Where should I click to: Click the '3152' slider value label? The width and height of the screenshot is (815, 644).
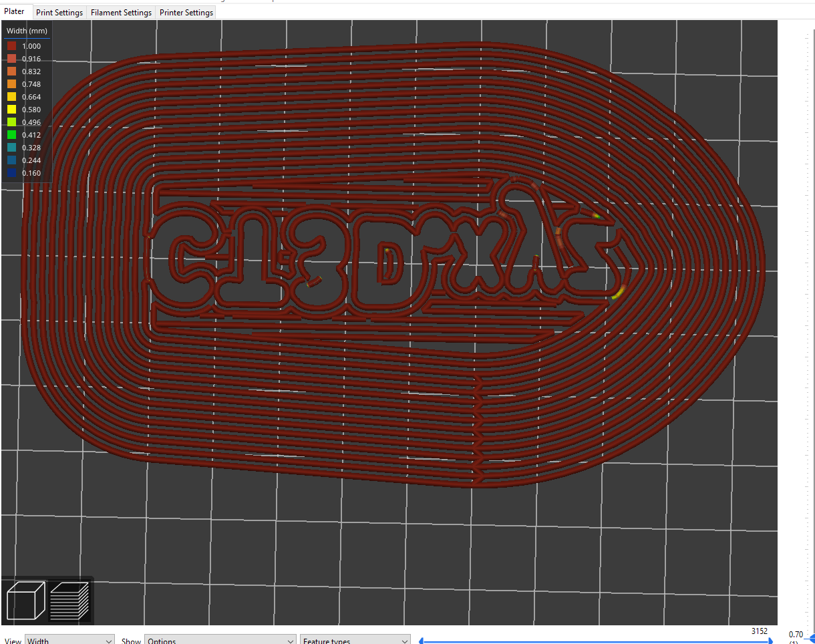pos(760,631)
